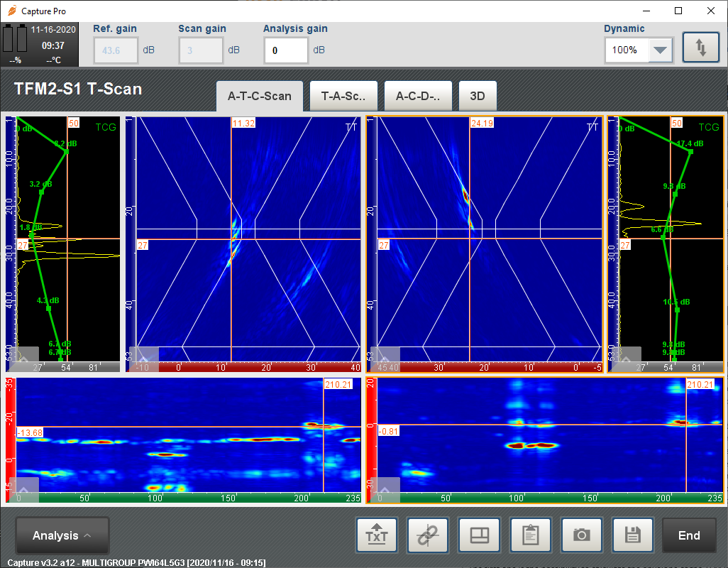The width and height of the screenshot is (728, 568).
Task: Open the layout configuration icon
Action: [x=479, y=535]
